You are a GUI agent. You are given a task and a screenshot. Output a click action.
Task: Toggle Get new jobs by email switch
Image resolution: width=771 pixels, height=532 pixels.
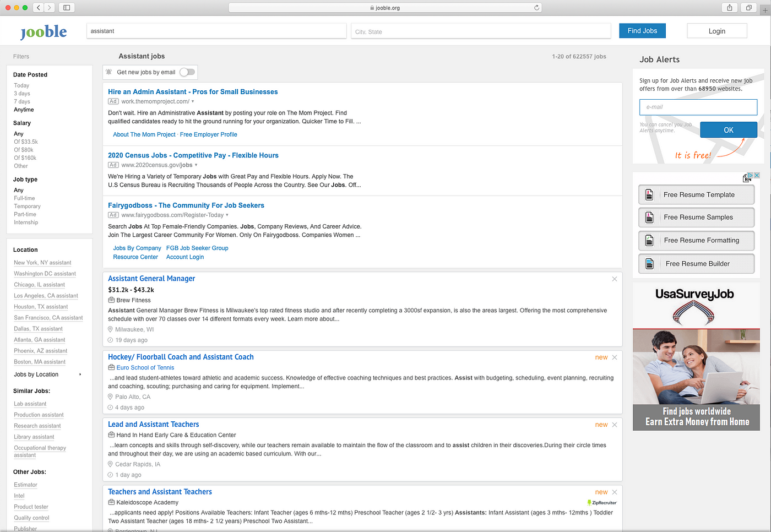pyautogui.click(x=187, y=72)
